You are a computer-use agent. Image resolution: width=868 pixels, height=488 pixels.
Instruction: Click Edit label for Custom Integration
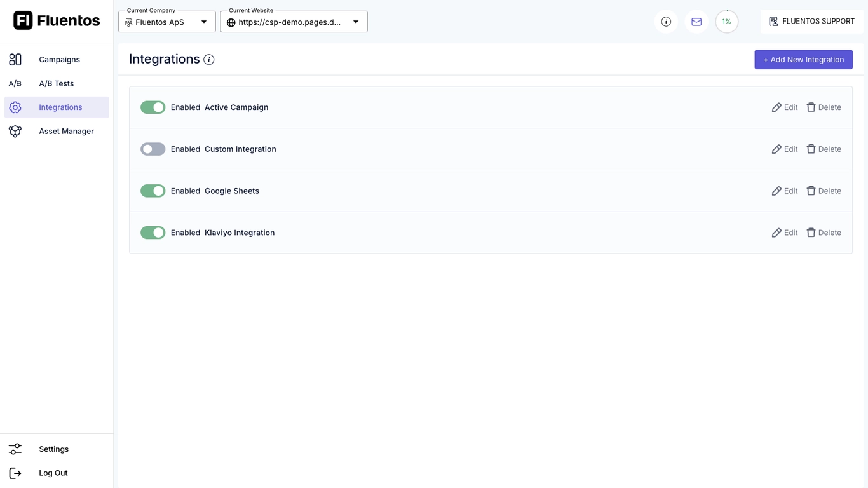click(791, 149)
